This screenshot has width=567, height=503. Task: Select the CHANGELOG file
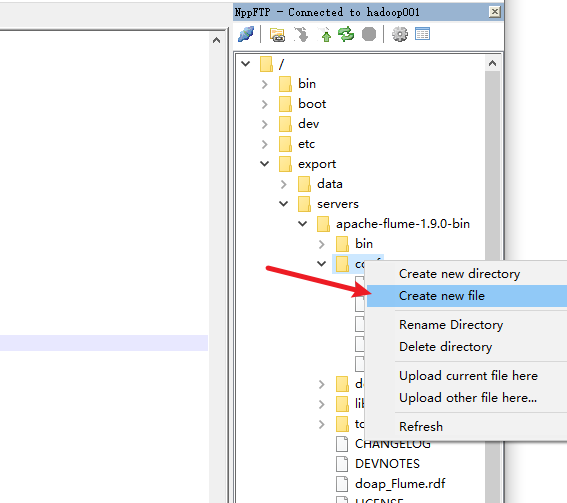pyautogui.click(x=393, y=444)
